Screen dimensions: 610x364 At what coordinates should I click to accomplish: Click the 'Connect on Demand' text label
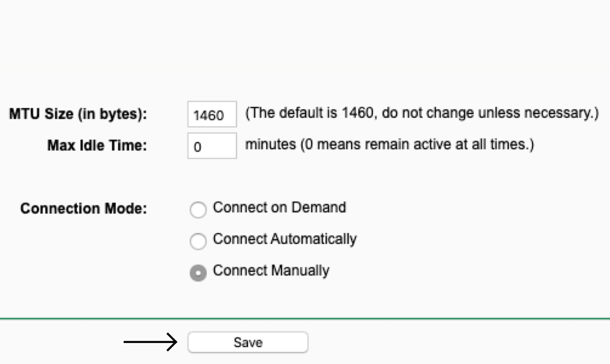point(280,207)
